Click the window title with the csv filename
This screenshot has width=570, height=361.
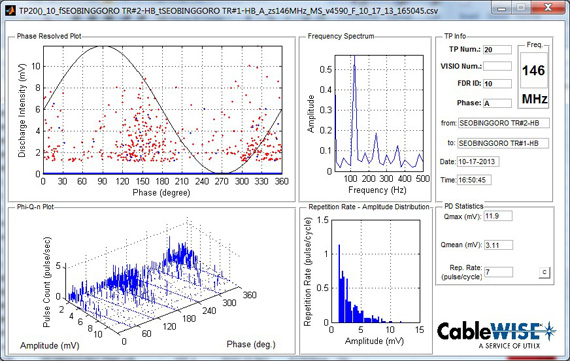pos(228,11)
